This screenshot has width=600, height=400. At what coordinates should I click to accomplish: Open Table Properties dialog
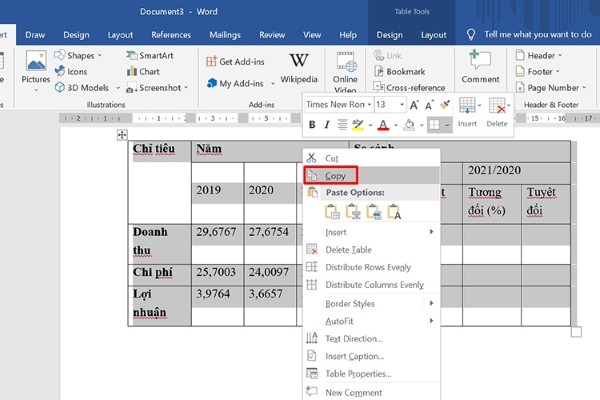(x=372, y=374)
